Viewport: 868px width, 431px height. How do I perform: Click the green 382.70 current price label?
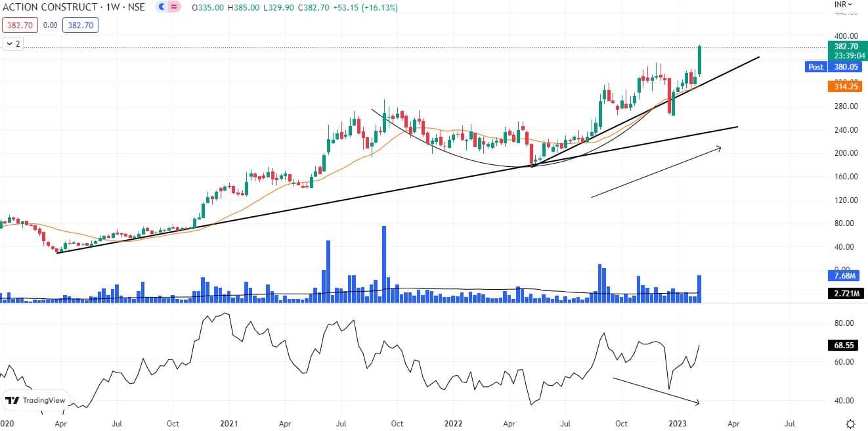[844, 47]
